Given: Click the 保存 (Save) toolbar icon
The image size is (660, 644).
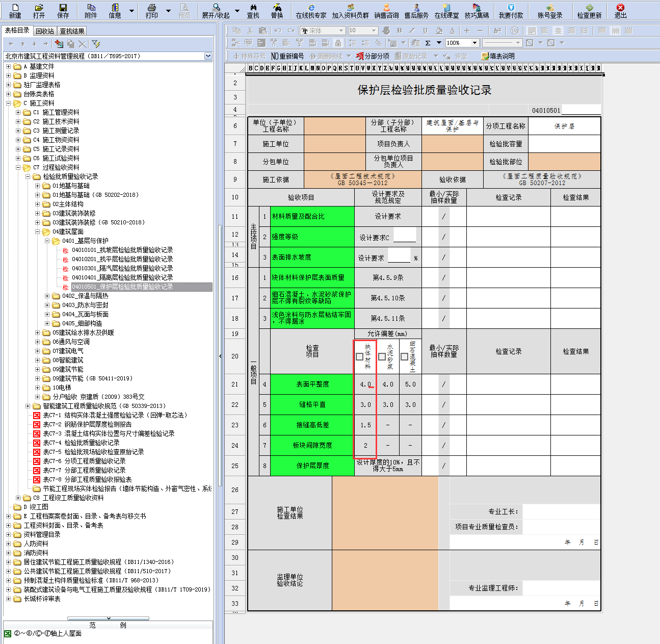Looking at the screenshot, I should [63, 11].
